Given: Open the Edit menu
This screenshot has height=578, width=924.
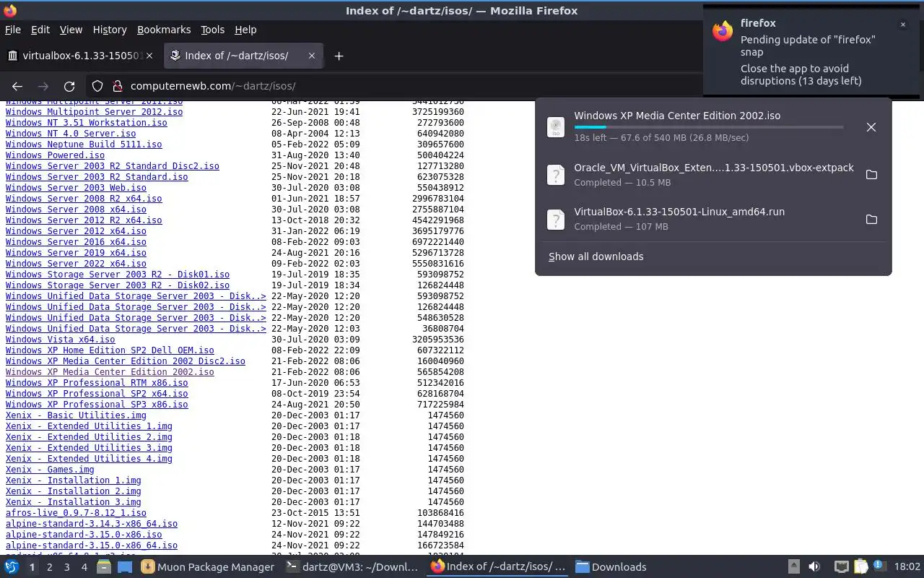Looking at the screenshot, I should 40,30.
